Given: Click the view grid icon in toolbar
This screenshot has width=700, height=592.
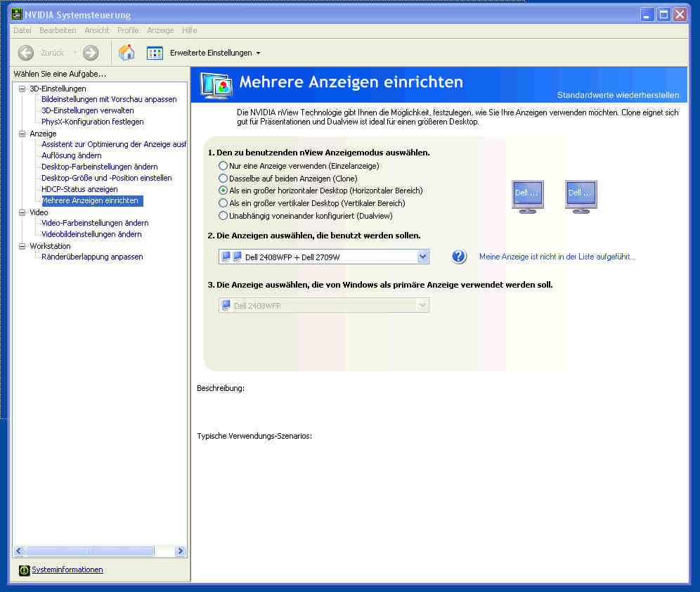Looking at the screenshot, I should [155, 53].
